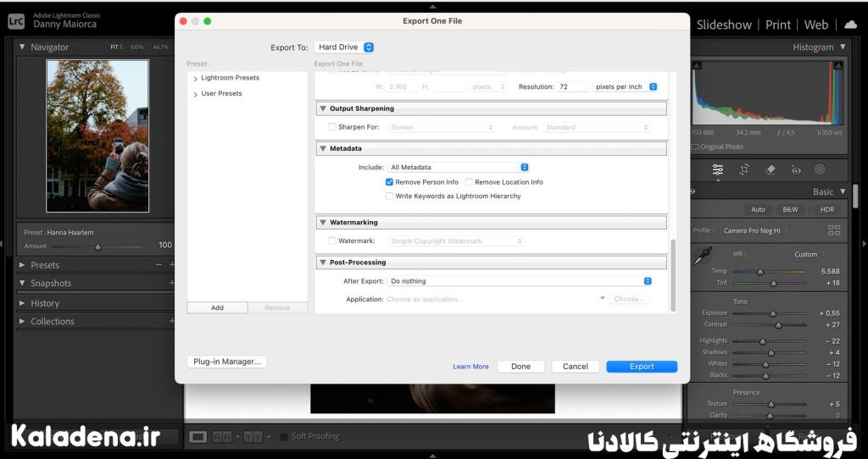Click the Temp slider handle
This screenshot has height=459, width=868.
coord(760,272)
